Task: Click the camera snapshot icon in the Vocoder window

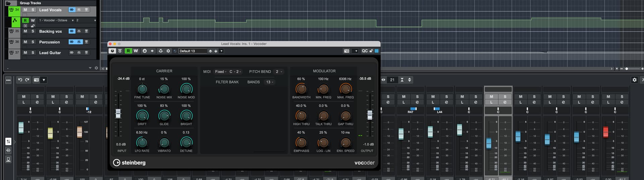Action: [x=347, y=51]
